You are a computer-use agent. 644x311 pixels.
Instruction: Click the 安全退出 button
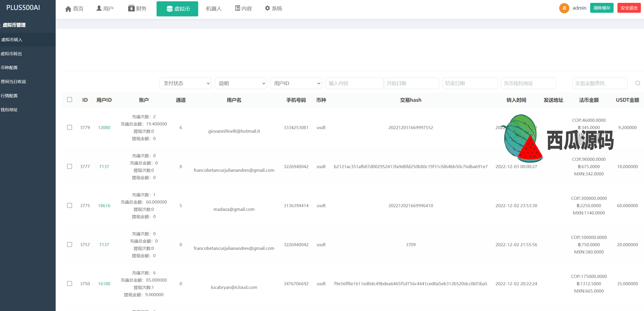(x=629, y=8)
